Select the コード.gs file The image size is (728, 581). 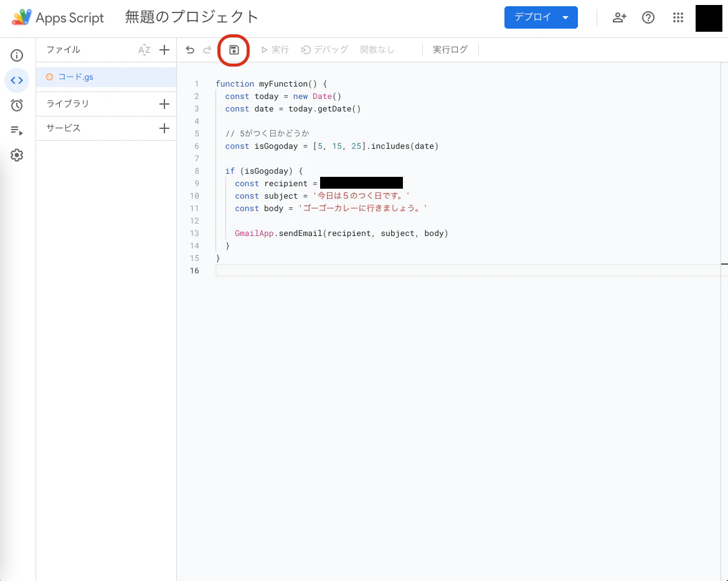[106, 77]
